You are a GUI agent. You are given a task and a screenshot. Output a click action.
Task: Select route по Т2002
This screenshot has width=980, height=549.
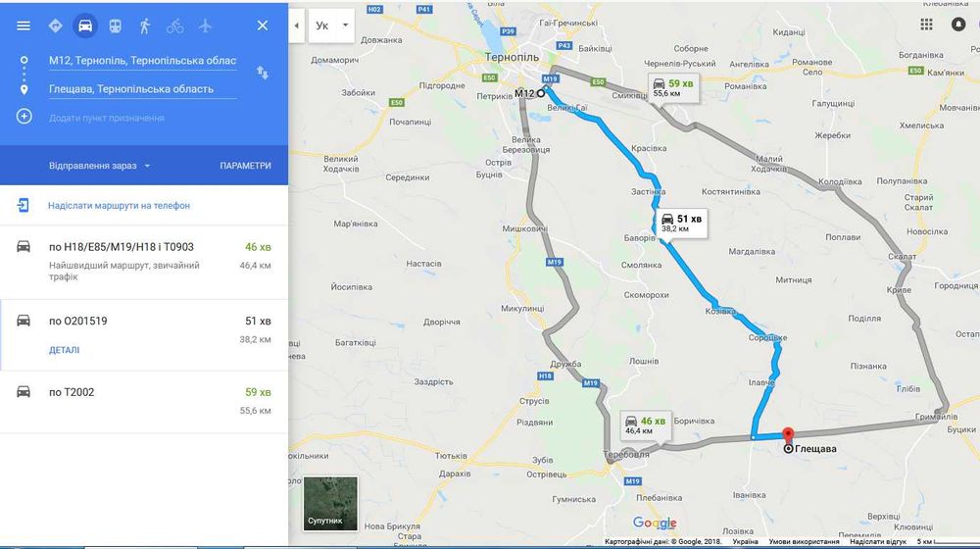144,401
